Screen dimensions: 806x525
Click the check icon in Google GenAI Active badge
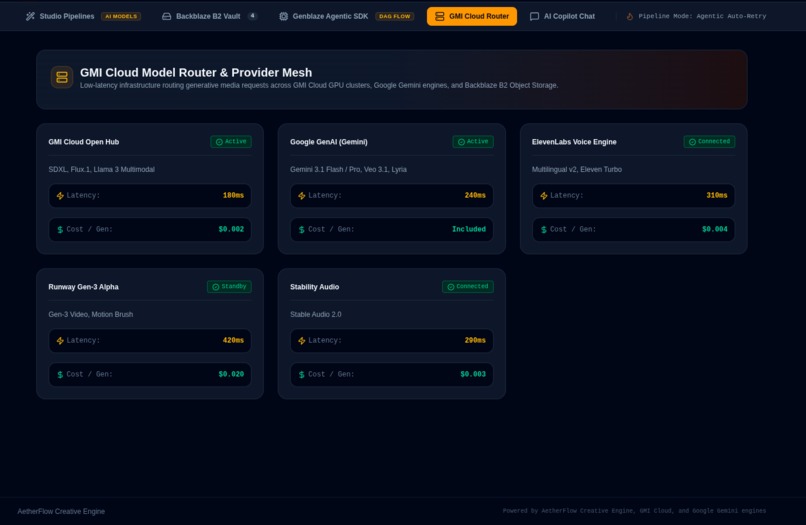click(x=461, y=142)
